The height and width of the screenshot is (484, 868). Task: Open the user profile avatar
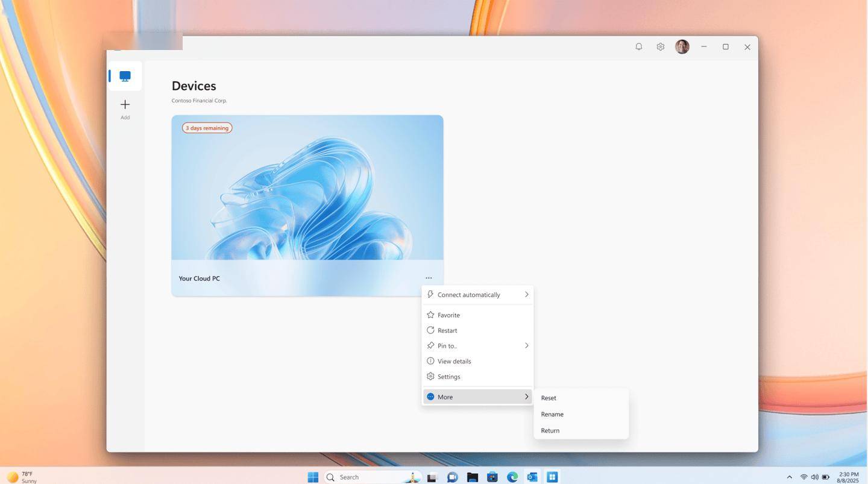point(682,47)
